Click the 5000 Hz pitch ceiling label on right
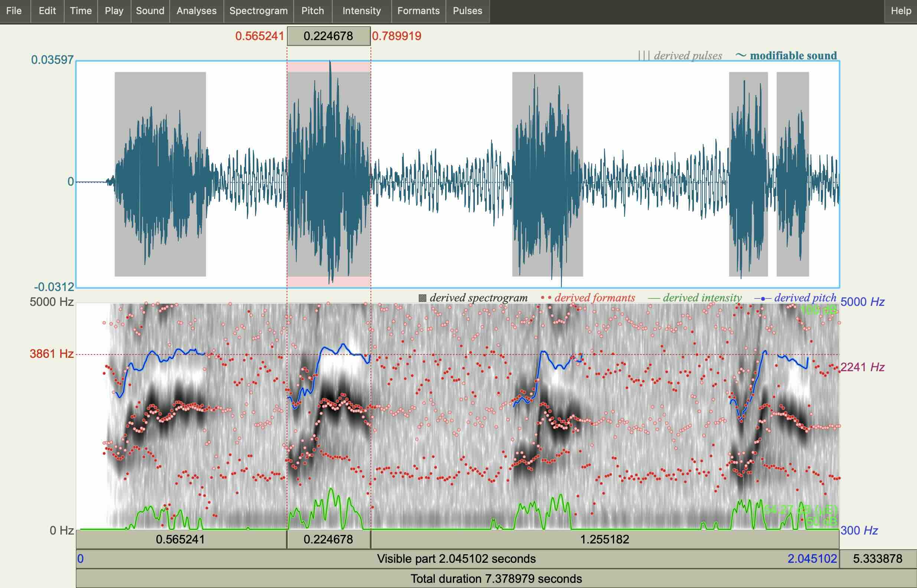This screenshot has height=588, width=917. point(862,302)
